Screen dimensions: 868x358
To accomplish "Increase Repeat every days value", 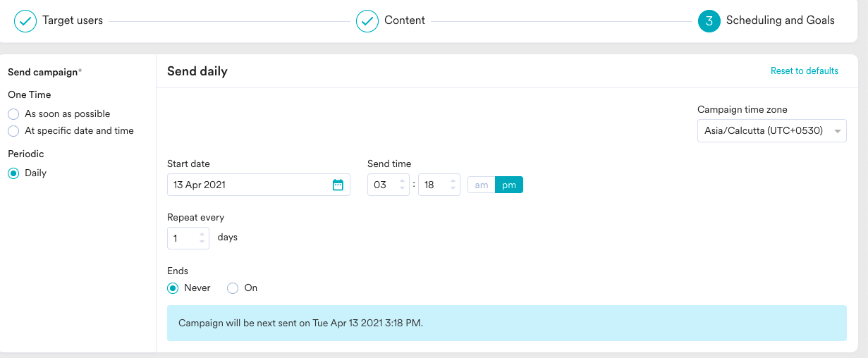I will click(x=202, y=235).
